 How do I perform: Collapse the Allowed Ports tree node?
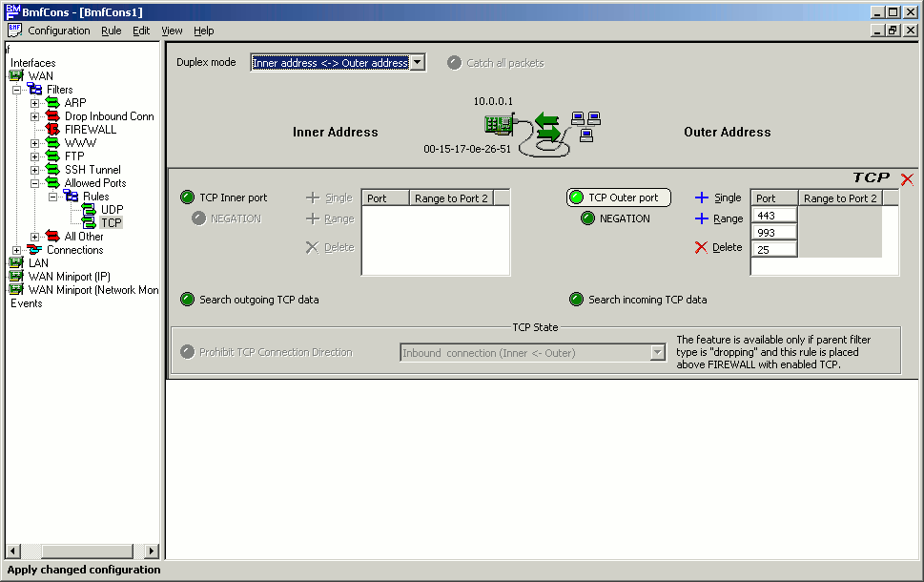pyautogui.click(x=35, y=183)
